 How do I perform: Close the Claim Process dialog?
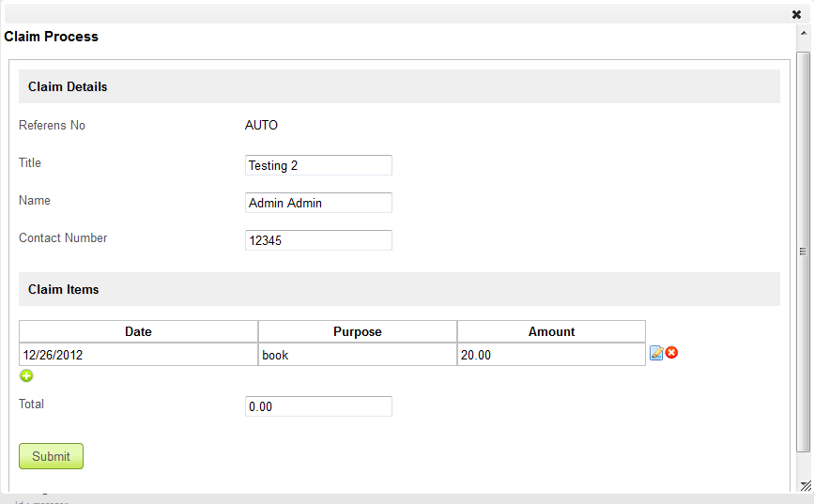(x=796, y=14)
